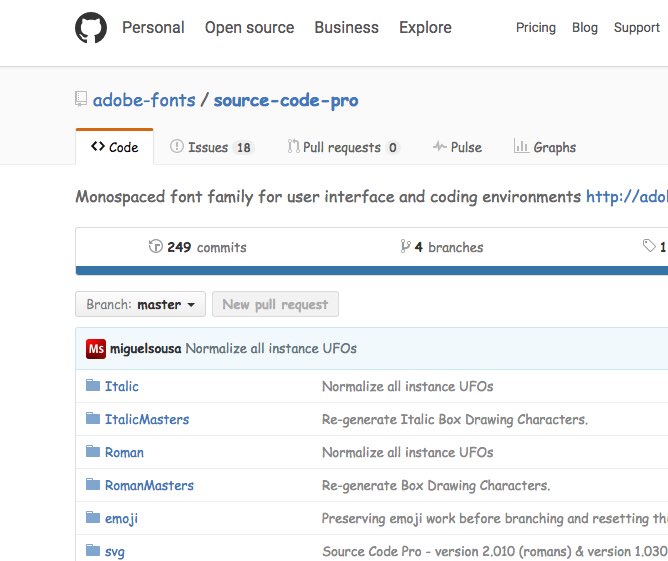Click the Pulse heartbeat icon
Viewport: 668px width, 561px height.
point(440,147)
